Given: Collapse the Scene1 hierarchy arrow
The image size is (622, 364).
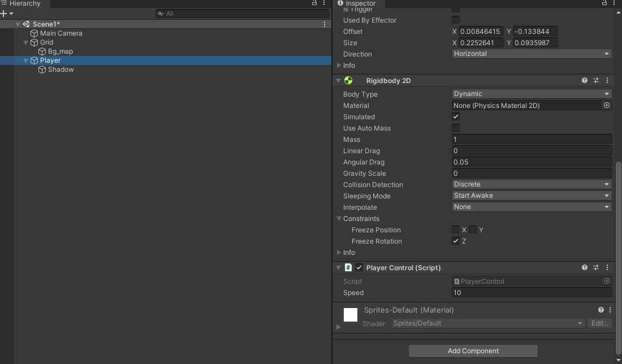Looking at the screenshot, I should point(18,24).
